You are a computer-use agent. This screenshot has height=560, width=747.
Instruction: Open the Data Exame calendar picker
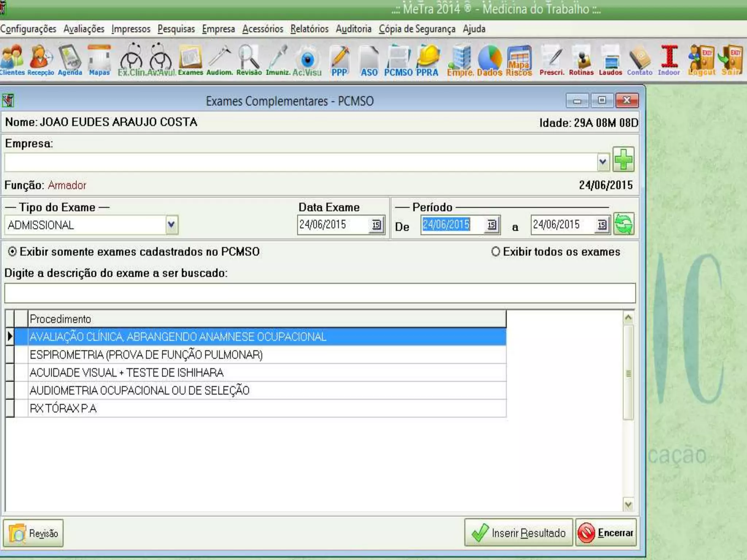click(x=376, y=225)
